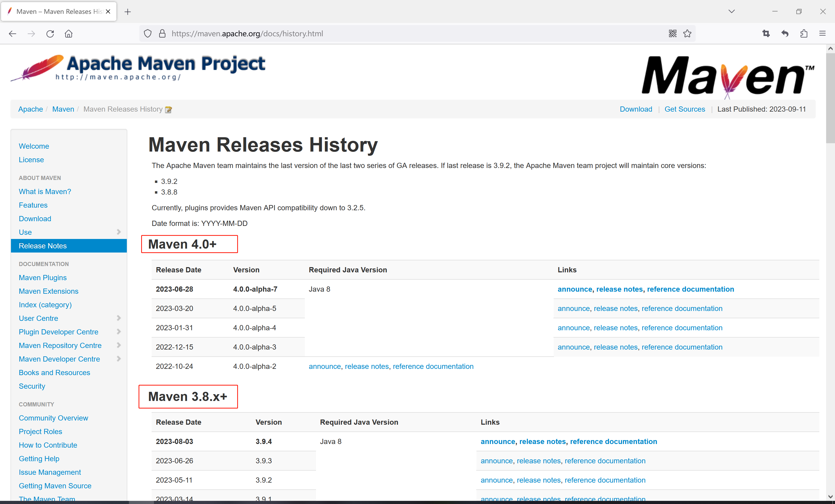Click the scrollbar up arrow
Viewport: 835px width, 504px height.
tap(830, 49)
